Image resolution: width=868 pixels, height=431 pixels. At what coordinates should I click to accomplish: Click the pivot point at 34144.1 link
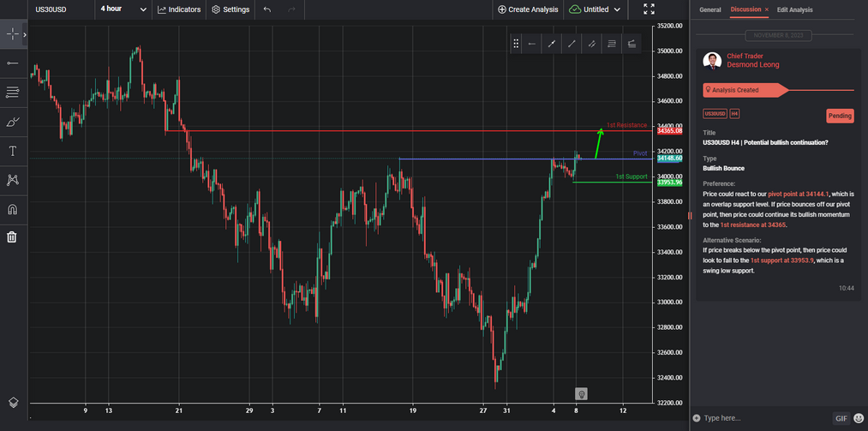pos(799,195)
